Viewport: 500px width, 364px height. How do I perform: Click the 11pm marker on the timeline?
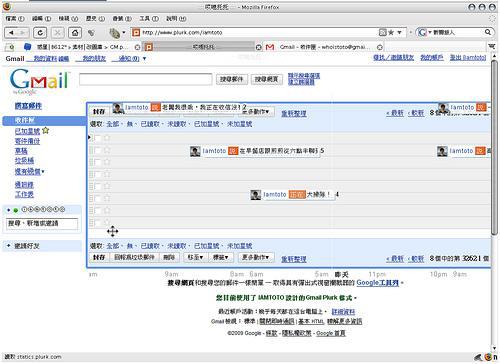pos(377,274)
